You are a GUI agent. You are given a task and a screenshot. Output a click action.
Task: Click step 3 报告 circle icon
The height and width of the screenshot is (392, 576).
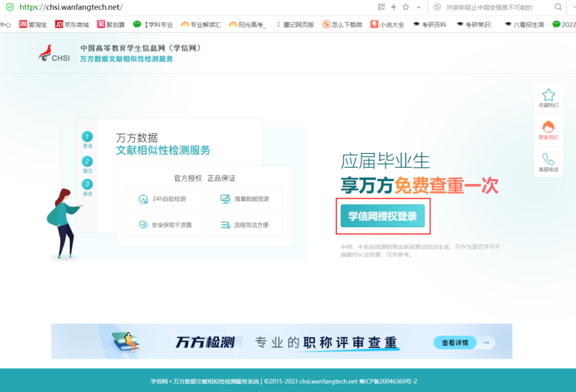[87, 184]
